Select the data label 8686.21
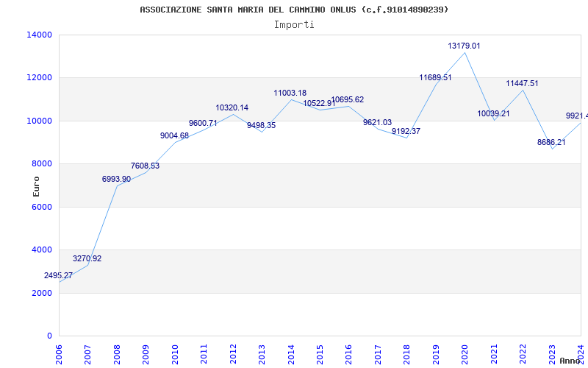The image size is (588, 368). (551, 142)
